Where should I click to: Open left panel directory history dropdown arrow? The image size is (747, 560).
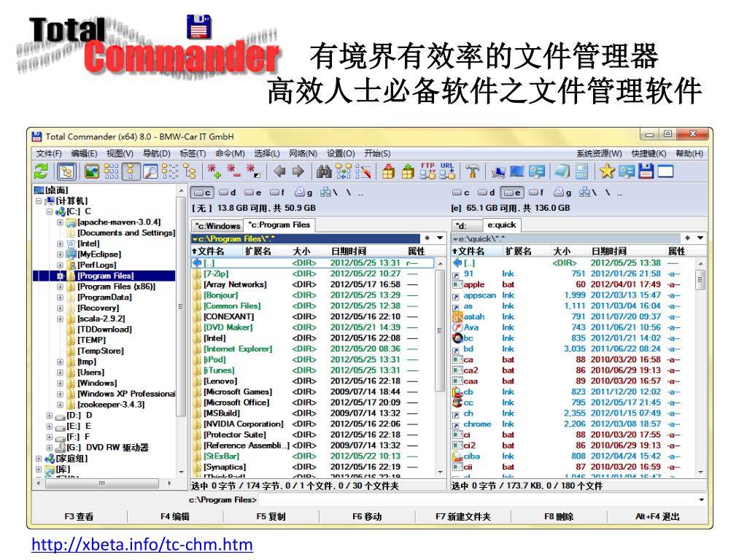(440, 238)
